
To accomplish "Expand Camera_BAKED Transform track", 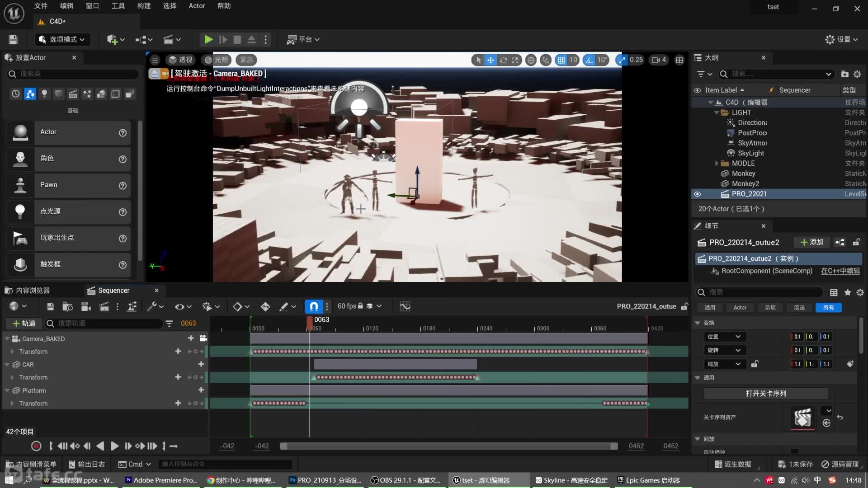I will click(12, 352).
